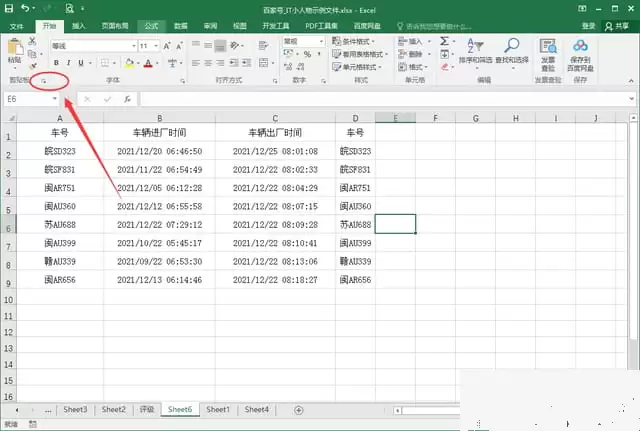Toggle italic formatting
640x431 pixels.
[x=69, y=63]
